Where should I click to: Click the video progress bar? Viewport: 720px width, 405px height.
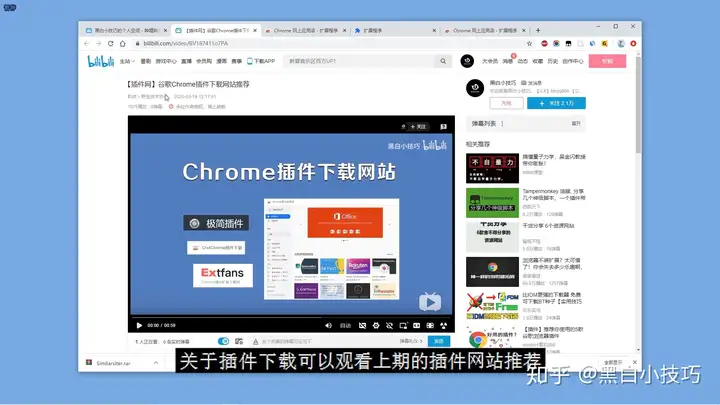(x=291, y=317)
